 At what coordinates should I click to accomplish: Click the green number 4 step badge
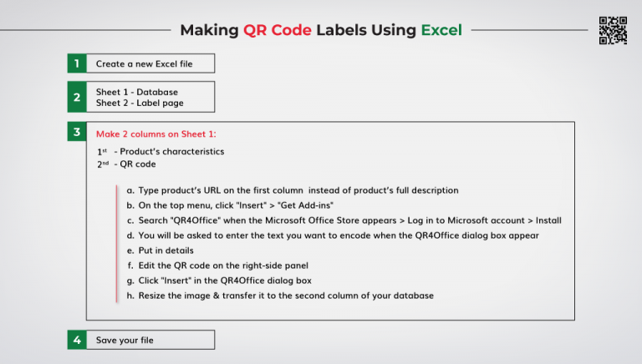tap(77, 340)
